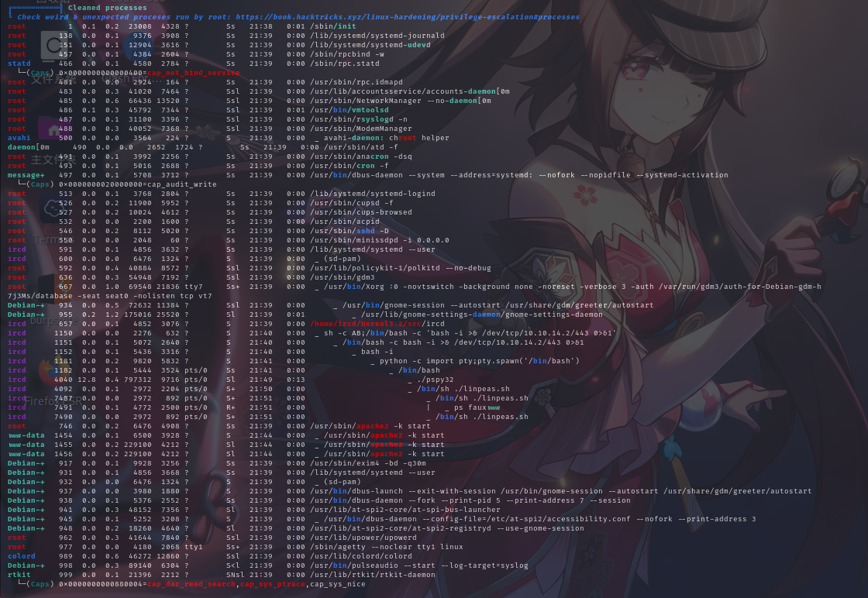The height and width of the screenshot is (598, 868).
Task: Select the red 'cap_dac_read_search' capability
Action: point(191,585)
